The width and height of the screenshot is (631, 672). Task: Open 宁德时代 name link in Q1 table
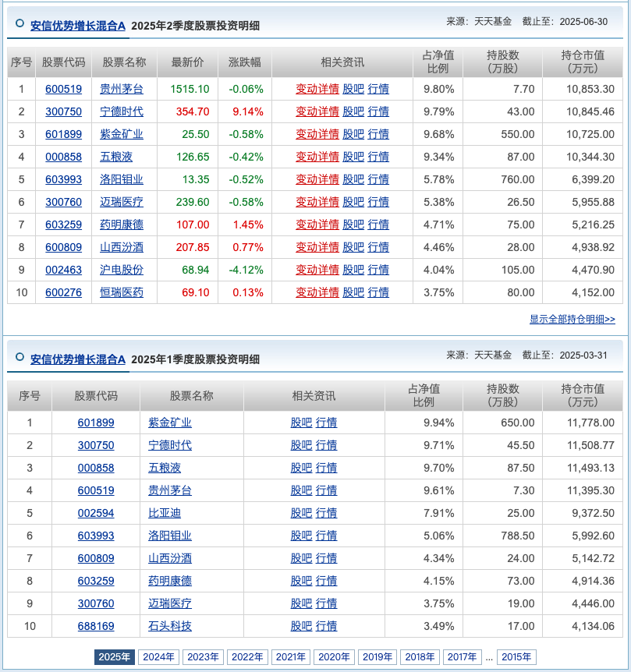170,445
